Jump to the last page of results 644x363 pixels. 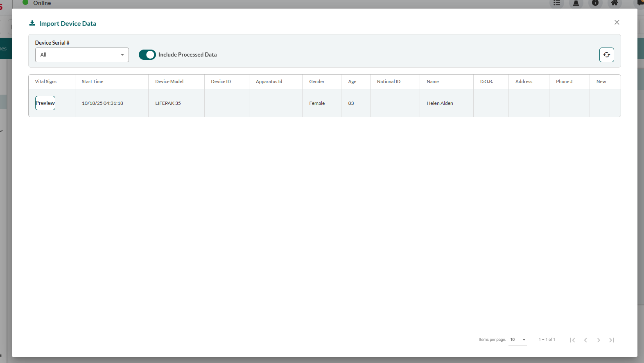612,340
